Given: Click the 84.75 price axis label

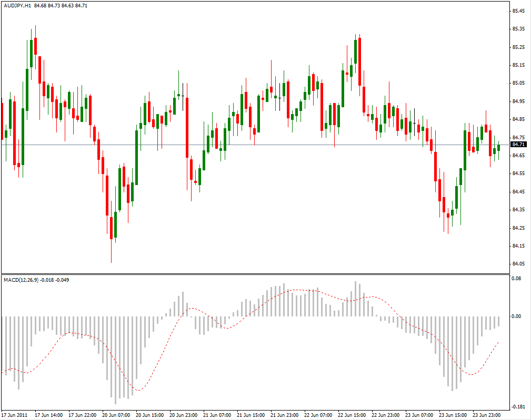Looking at the screenshot, I should point(518,137).
